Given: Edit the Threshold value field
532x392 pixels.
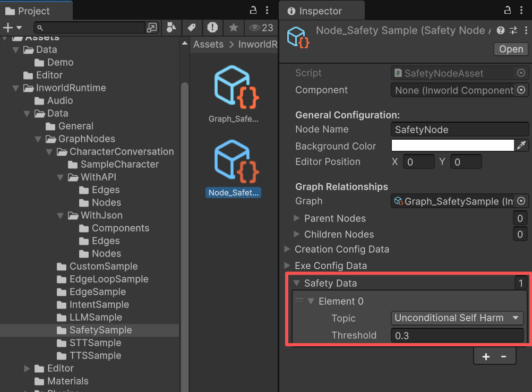Looking at the screenshot, I should [x=457, y=335].
